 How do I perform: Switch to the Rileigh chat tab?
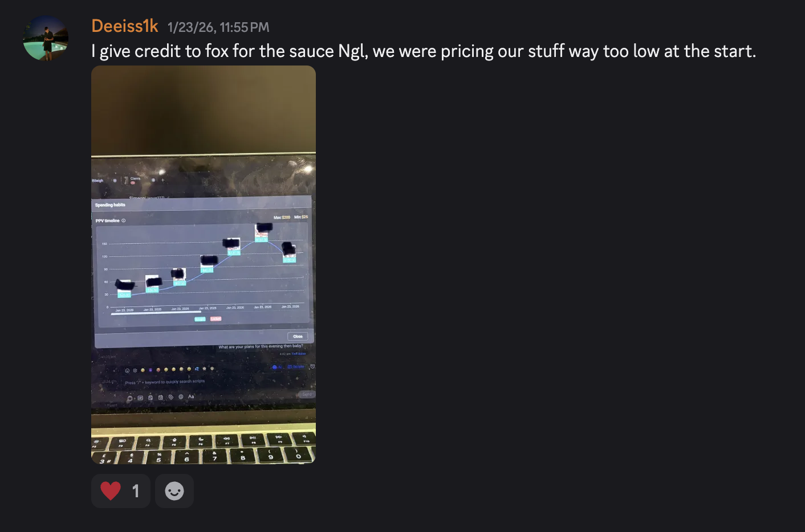98,181
